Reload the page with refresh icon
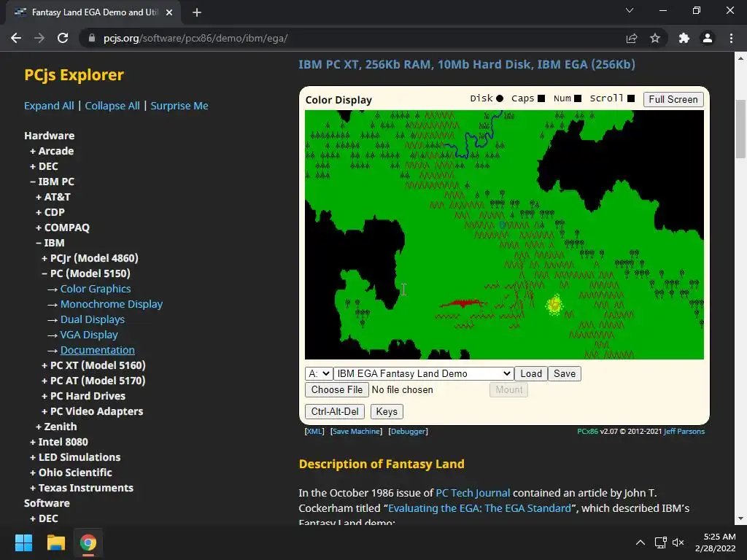747x560 pixels. (x=63, y=38)
